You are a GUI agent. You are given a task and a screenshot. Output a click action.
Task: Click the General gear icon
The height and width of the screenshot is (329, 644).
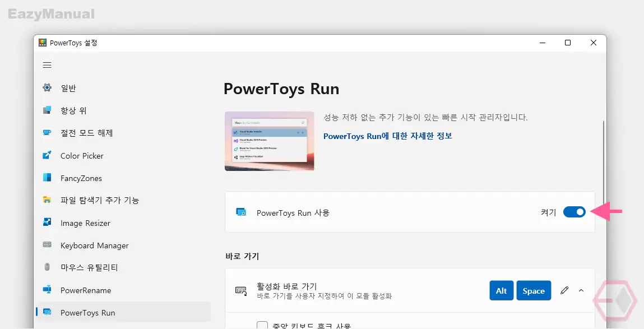[x=47, y=87]
